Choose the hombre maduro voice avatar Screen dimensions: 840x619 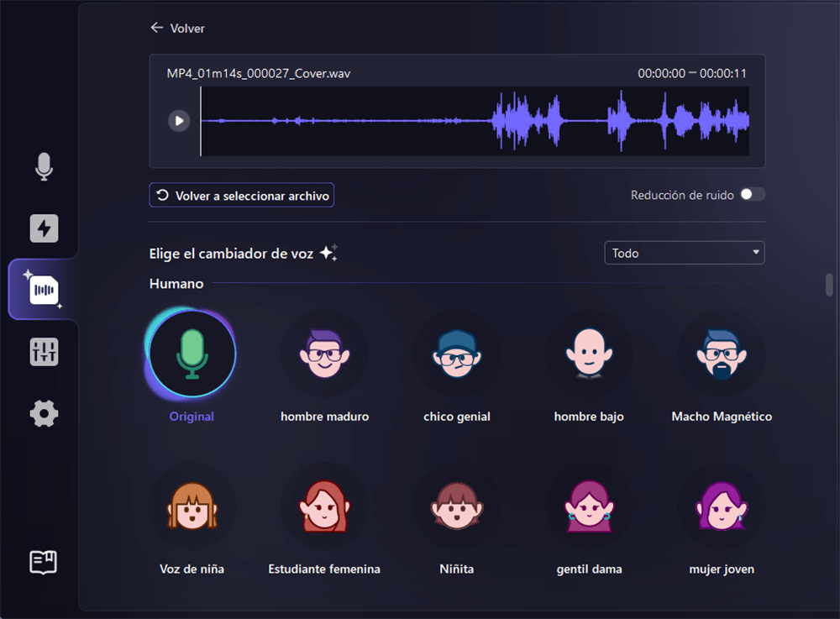[324, 354]
